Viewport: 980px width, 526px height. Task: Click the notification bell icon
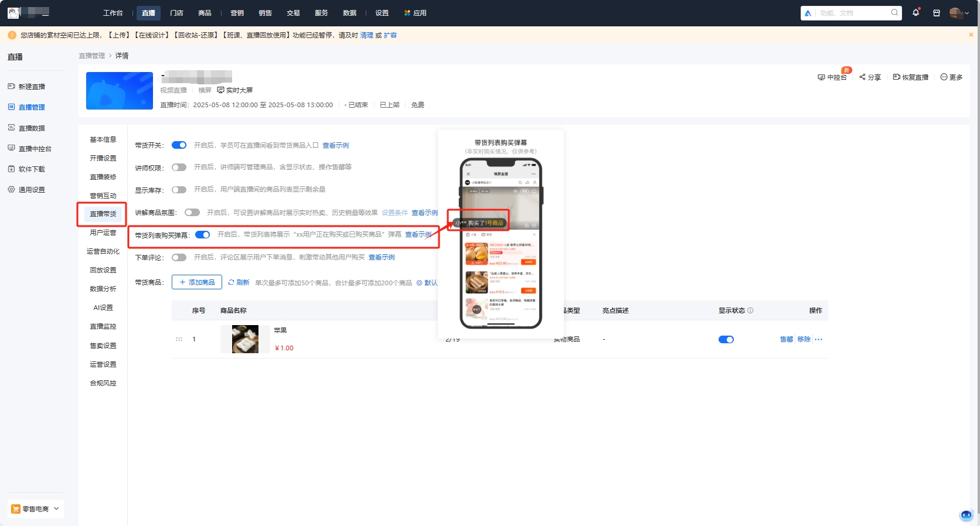pos(916,13)
